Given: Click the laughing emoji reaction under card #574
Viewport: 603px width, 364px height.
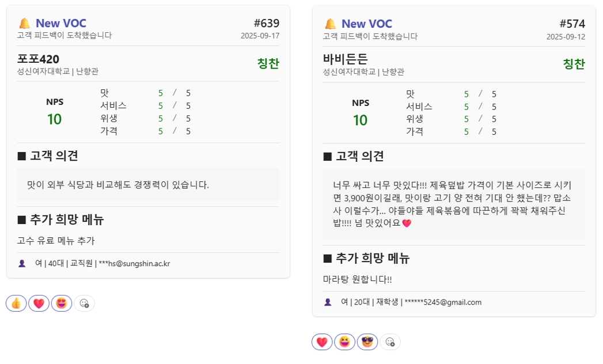Looking at the screenshot, I should coord(344,342).
